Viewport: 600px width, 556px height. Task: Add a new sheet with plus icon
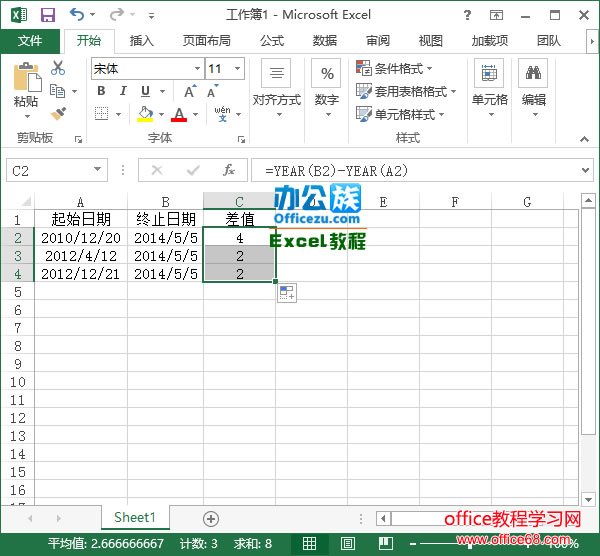(x=211, y=519)
